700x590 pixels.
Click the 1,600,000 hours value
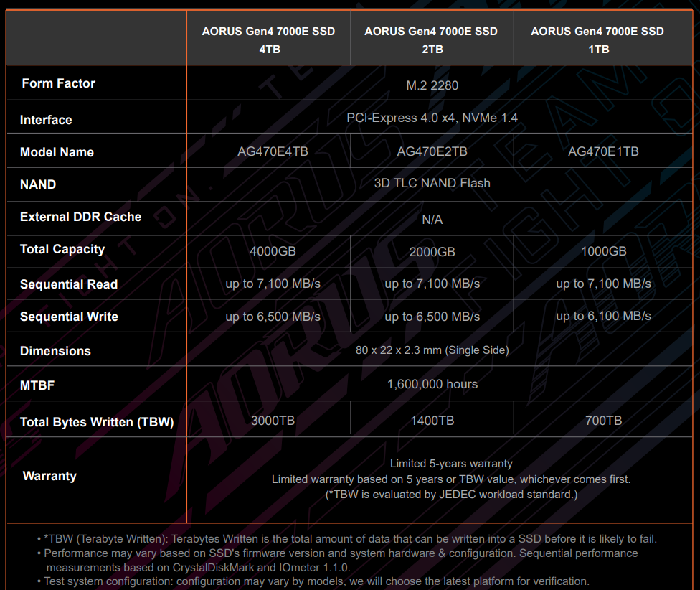click(432, 384)
